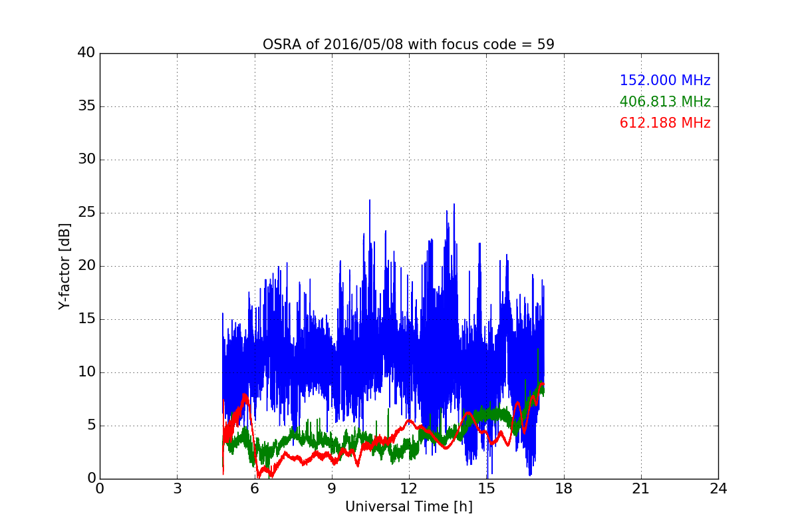Screen dimensions: 798x532
Task: Click the y-axis tick label 10
Action: [x=86, y=372]
